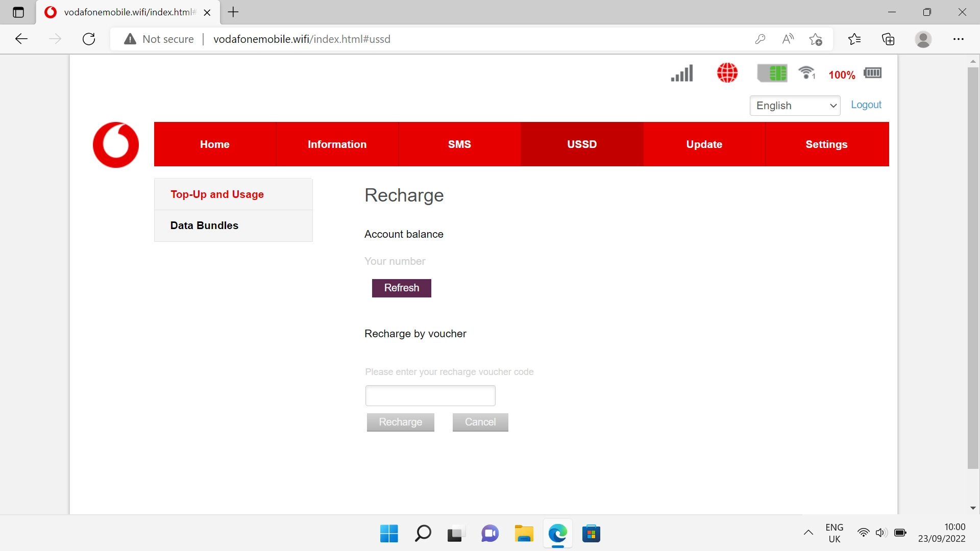The height and width of the screenshot is (551, 980).
Task: Open the Microsoft Teams chat taskbar icon
Action: click(489, 534)
